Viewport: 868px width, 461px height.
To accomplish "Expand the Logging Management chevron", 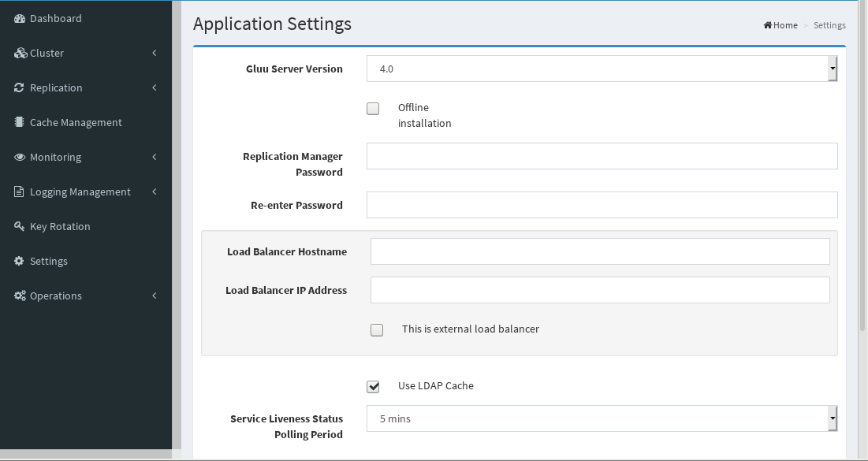I will (x=155, y=191).
